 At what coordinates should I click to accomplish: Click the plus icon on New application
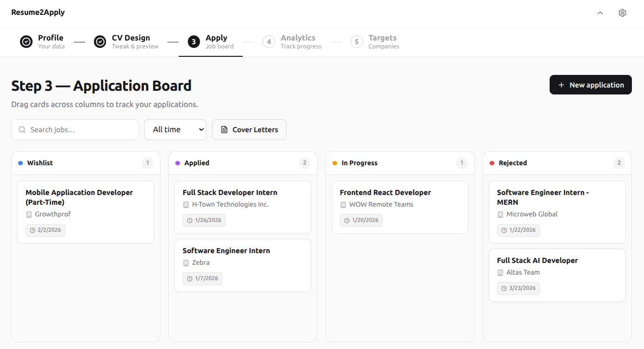(561, 85)
